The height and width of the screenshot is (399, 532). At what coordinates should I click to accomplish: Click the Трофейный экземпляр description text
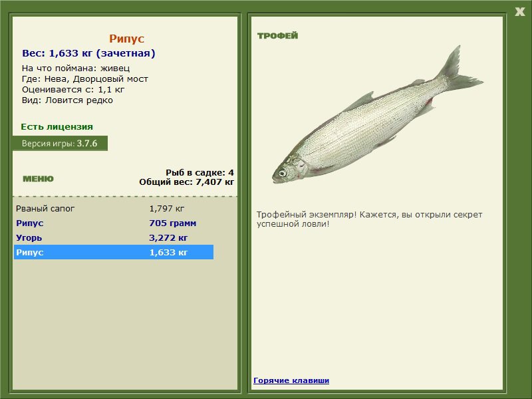[x=369, y=219]
